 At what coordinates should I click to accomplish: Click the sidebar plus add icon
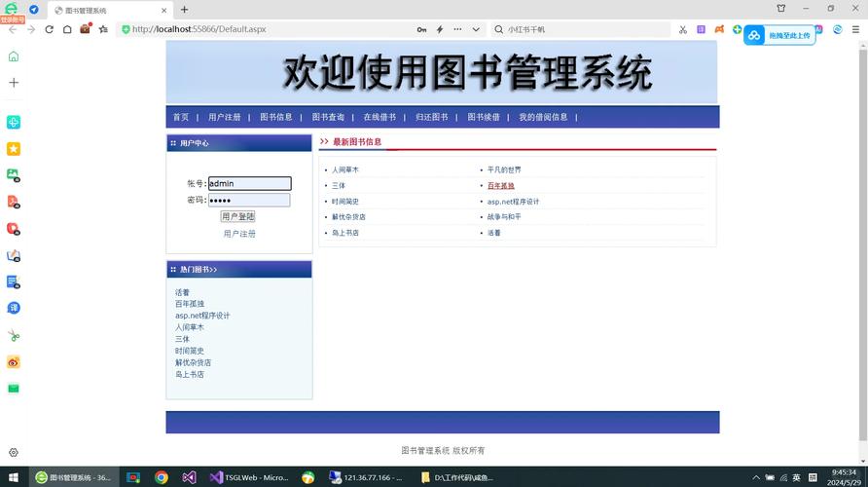(14, 83)
